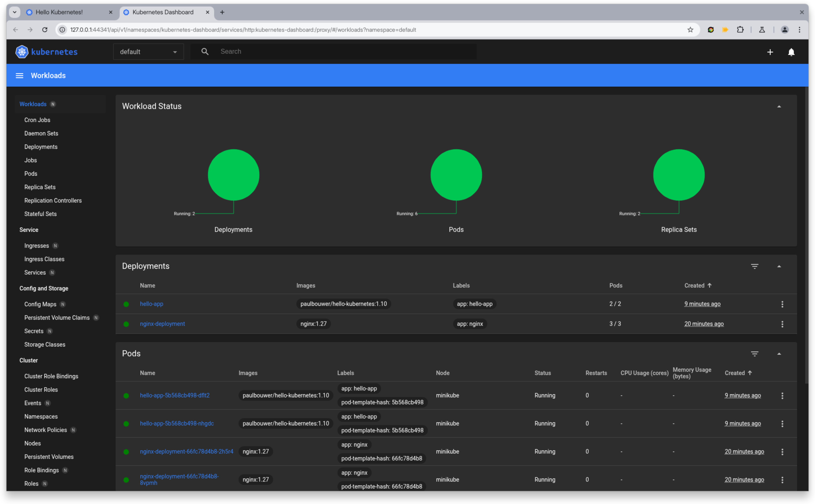Open the filter icon in Deployments card
Screen dimensions: 815x504
click(x=754, y=266)
